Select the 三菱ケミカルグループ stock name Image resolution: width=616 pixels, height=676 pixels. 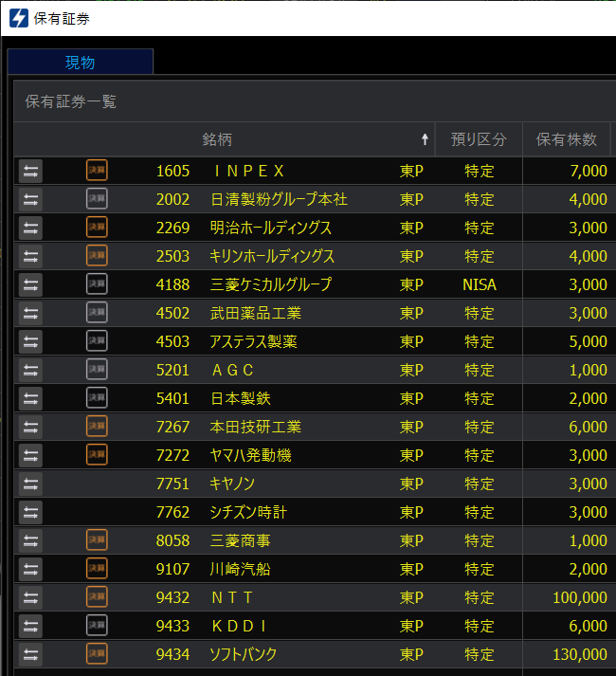271,285
